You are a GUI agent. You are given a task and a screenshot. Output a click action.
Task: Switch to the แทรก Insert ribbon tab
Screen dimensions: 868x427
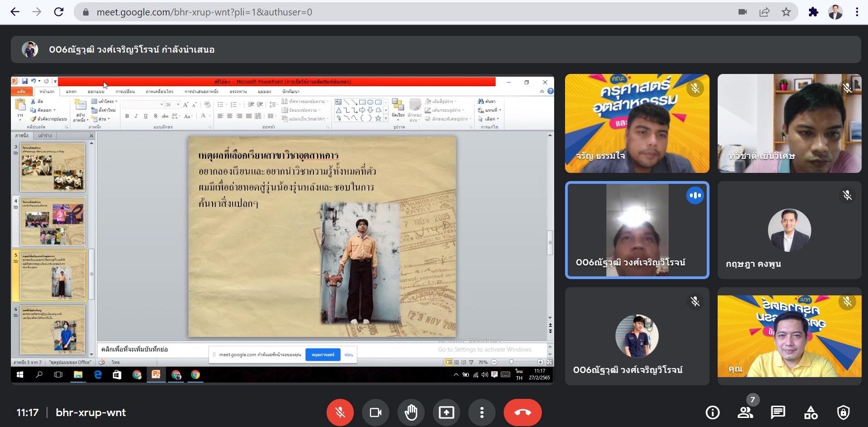tap(71, 91)
